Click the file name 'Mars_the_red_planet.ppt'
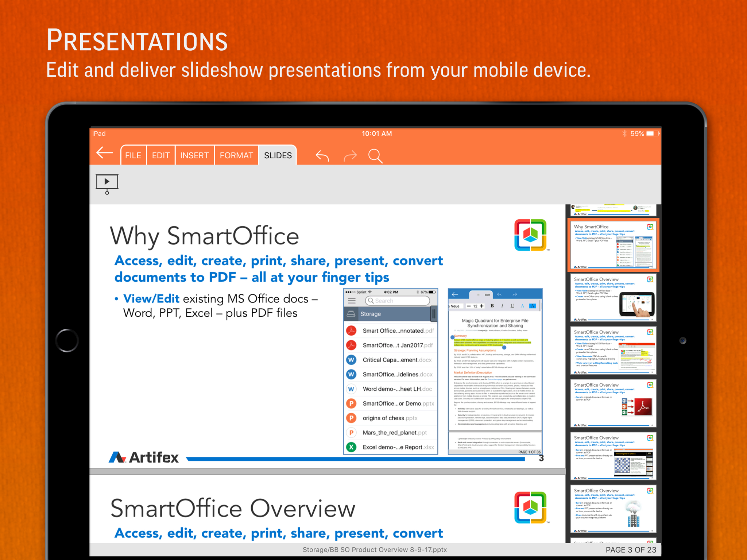 395,433
